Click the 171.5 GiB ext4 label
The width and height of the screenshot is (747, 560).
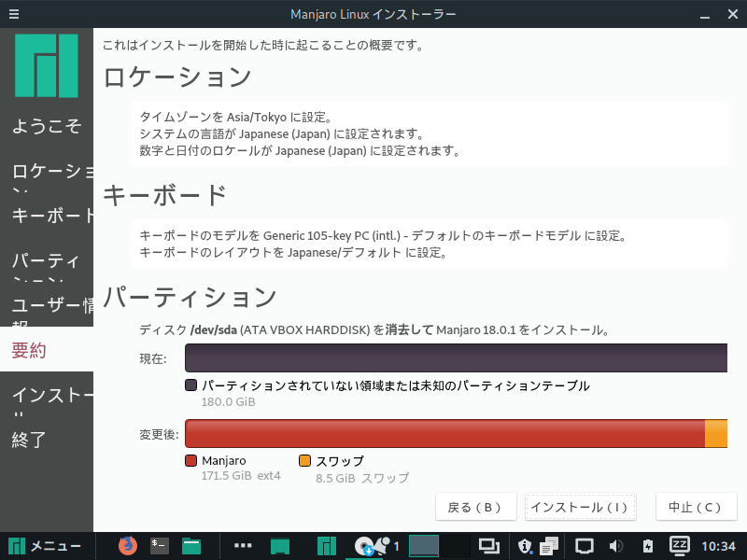click(x=241, y=476)
